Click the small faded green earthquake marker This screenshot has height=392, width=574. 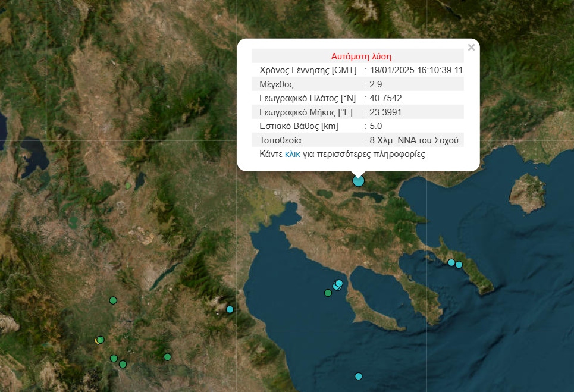point(127,186)
